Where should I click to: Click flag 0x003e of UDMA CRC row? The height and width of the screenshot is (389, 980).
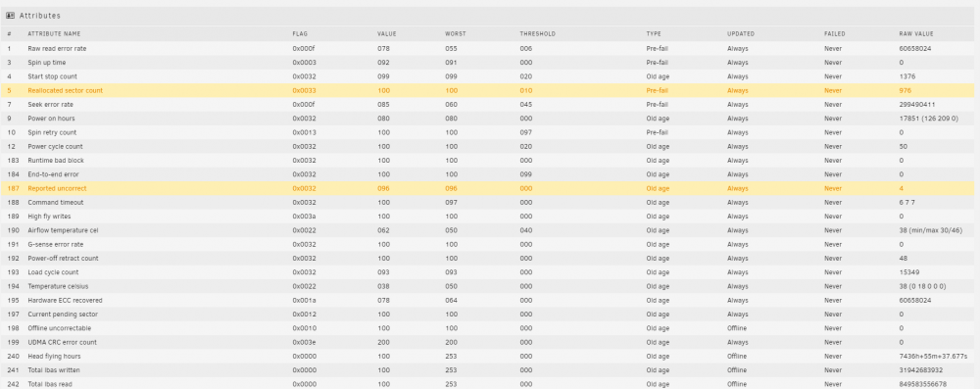tap(304, 342)
